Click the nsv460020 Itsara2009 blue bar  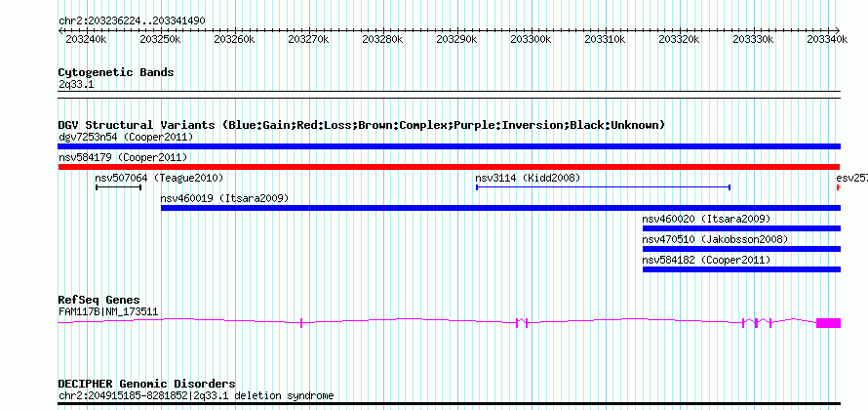pyautogui.click(x=741, y=228)
